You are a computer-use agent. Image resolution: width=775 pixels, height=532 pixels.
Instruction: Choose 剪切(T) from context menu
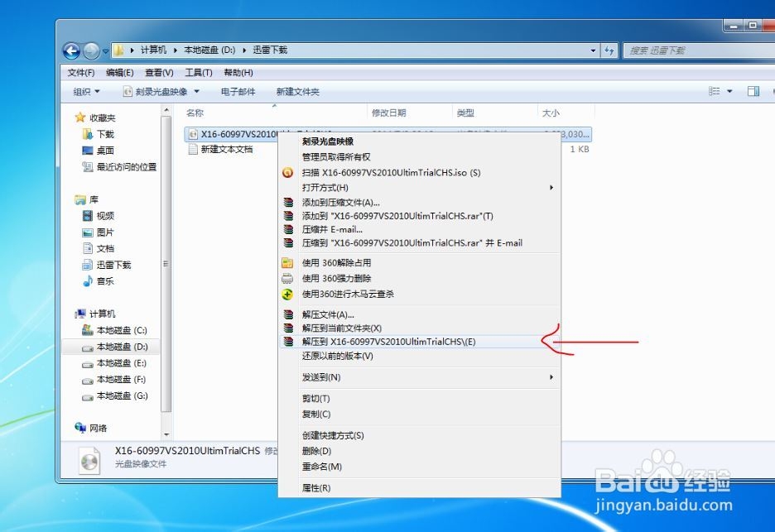coord(419,399)
